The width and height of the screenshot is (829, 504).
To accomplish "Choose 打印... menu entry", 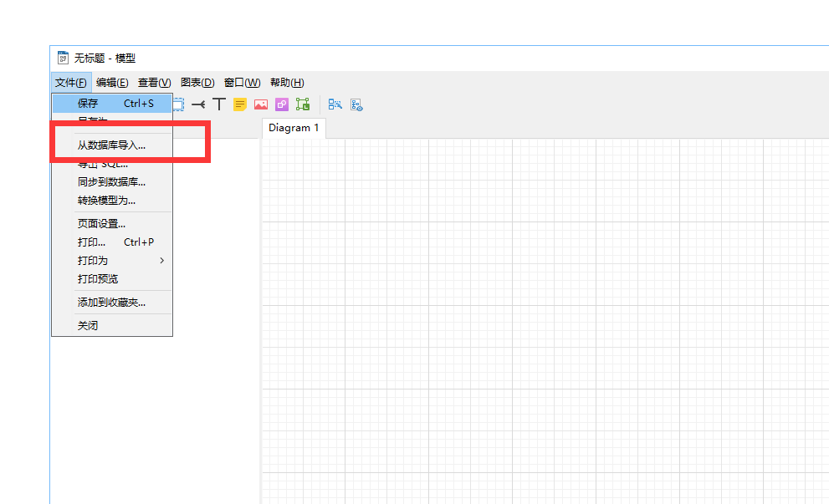I will tap(112, 242).
